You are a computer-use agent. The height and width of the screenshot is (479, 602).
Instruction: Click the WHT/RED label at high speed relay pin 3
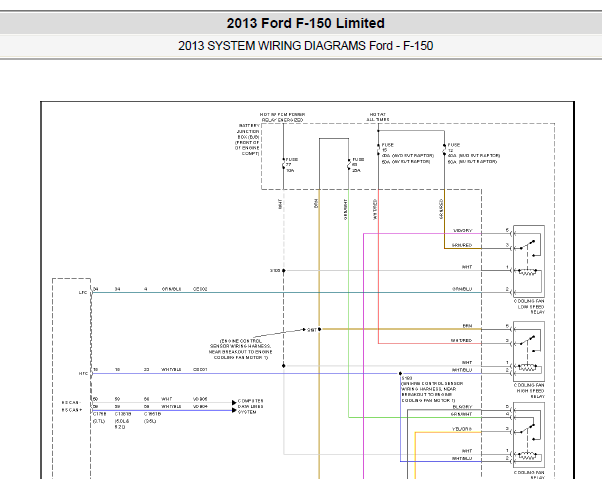coord(461,340)
